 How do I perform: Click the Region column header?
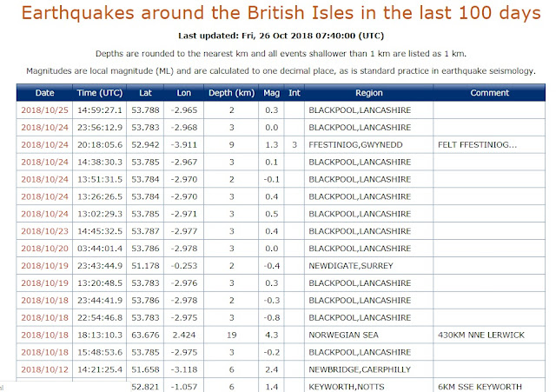click(x=368, y=92)
